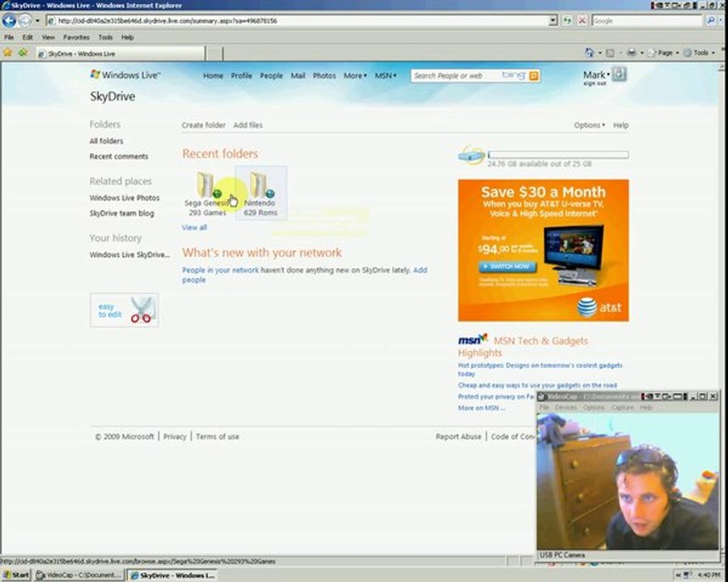The width and height of the screenshot is (728, 582).
Task: Open All folders in sidebar
Action: (x=106, y=141)
